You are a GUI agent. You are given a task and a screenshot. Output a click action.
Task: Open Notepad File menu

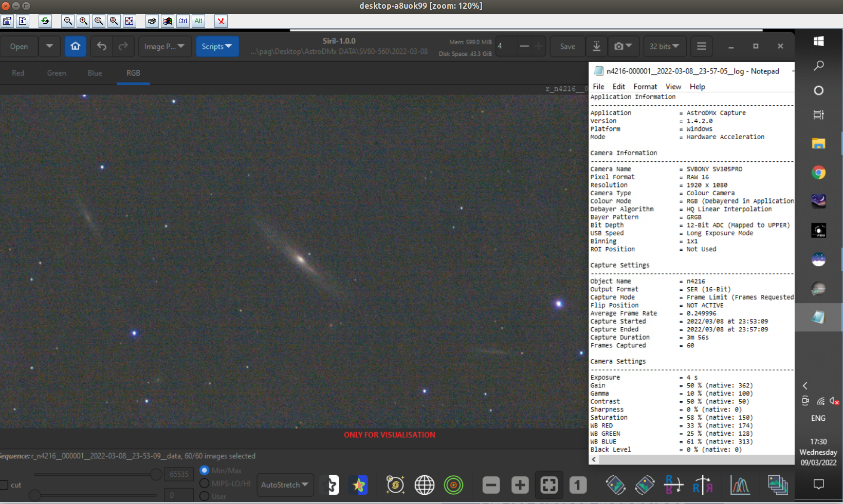(598, 86)
